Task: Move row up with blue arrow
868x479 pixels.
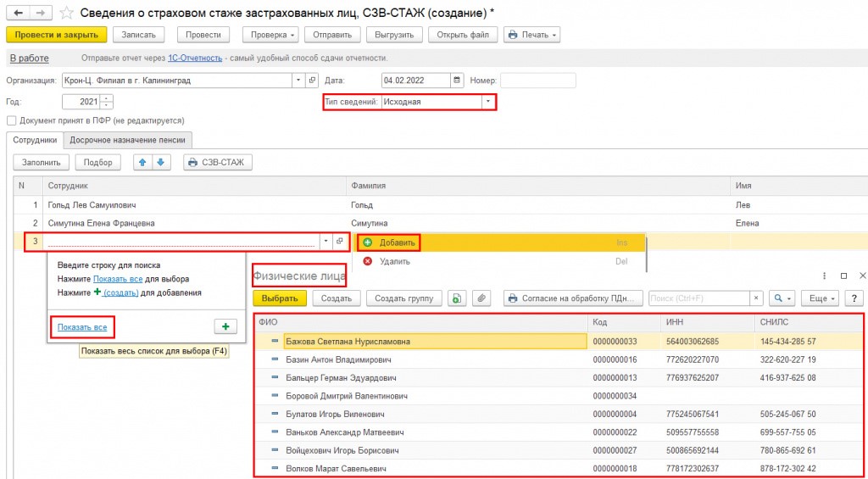Action: coord(142,162)
